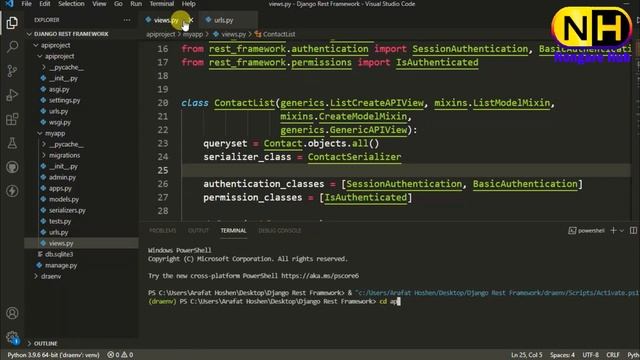Open Run and Debug view icon
Screen dimensions: 640x360
point(12,95)
